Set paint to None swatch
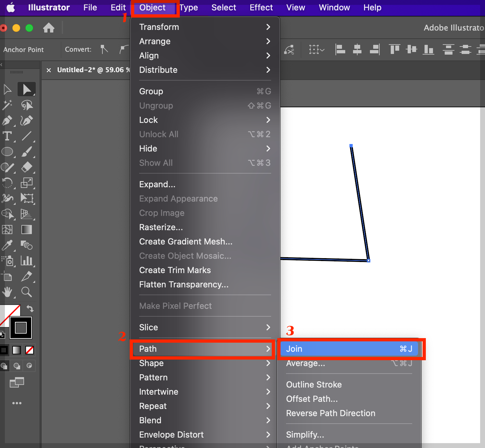 [x=30, y=350]
